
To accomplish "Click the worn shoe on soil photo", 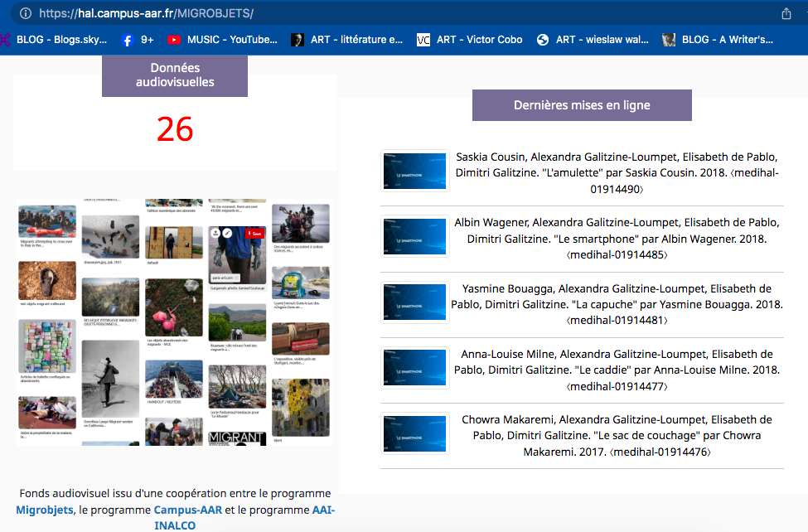I will (x=47, y=280).
